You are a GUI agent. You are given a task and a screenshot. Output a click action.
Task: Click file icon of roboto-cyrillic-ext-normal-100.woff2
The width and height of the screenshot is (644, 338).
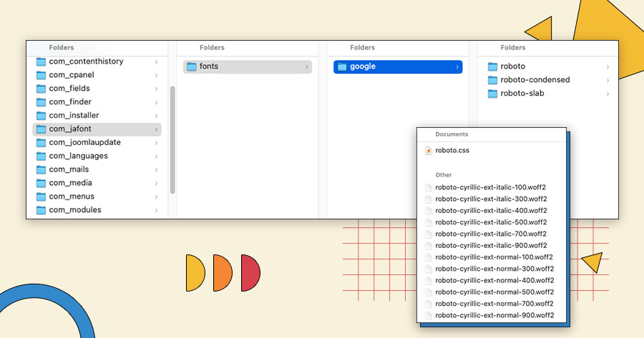pyautogui.click(x=429, y=257)
